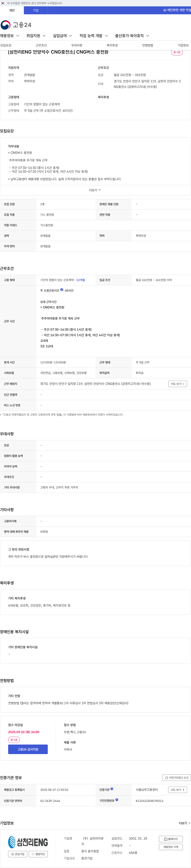Image resolution: width=191 pixels, height=868 pixels.
Task: Switch to the 기업 tab
Action: tap(36, 10)
